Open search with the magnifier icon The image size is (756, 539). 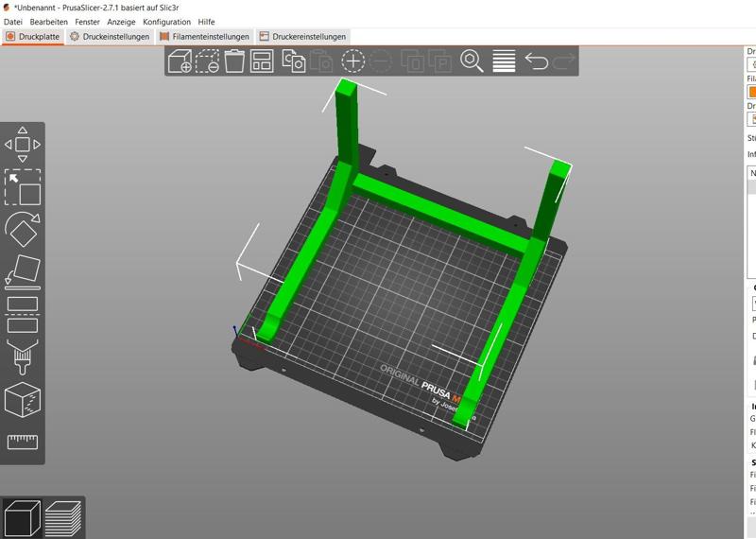(472, 61)
